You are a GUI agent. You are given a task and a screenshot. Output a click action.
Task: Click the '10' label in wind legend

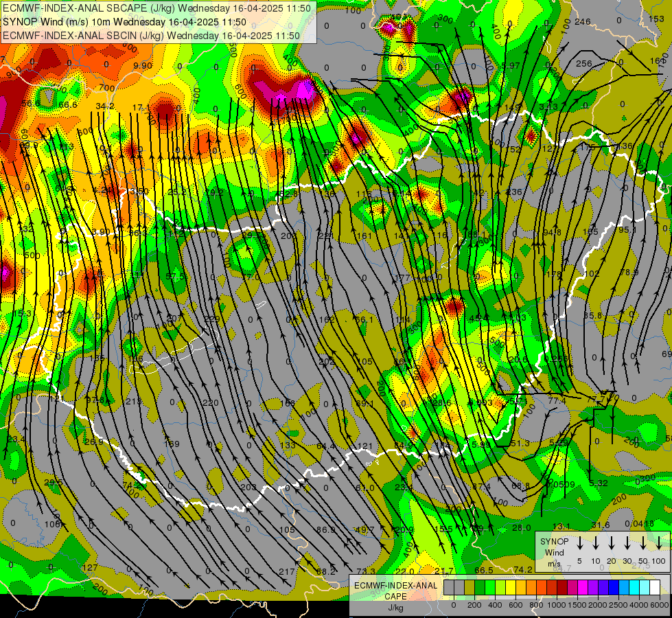pyautogui.click(x=596, y=561)
